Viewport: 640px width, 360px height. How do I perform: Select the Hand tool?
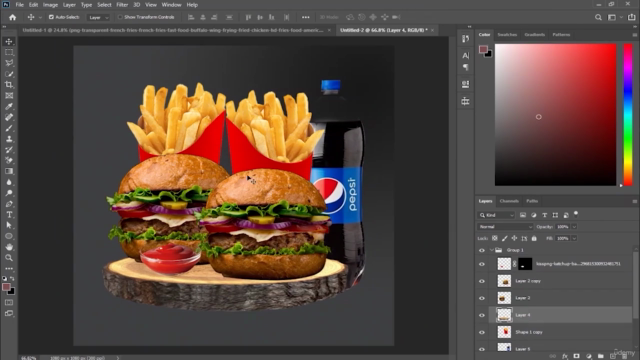pyautogui.click(x=9, y=247)
